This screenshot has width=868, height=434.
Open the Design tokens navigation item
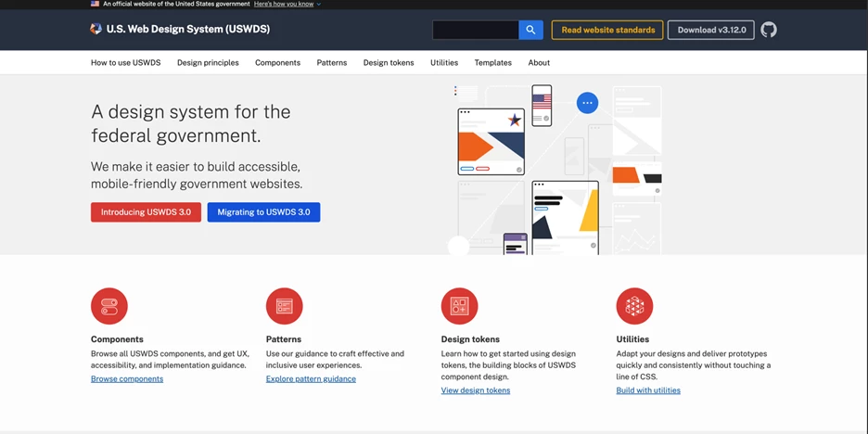coord(389,62)
